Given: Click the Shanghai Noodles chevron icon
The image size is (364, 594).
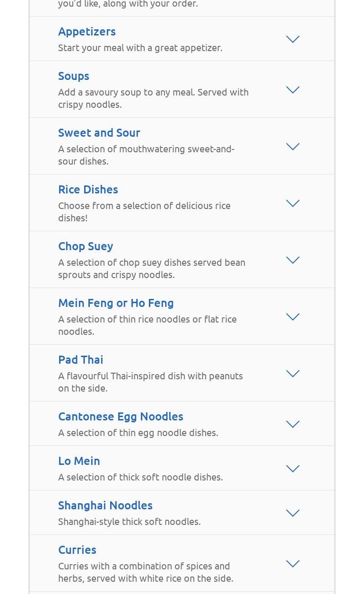Looking at the screenshot, I should pos(293,513).
